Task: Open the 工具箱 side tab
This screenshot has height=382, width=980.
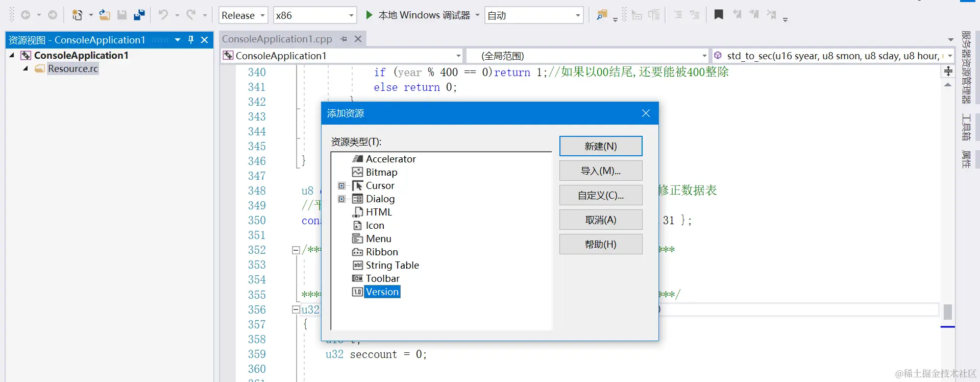Action: pos(966,127)
